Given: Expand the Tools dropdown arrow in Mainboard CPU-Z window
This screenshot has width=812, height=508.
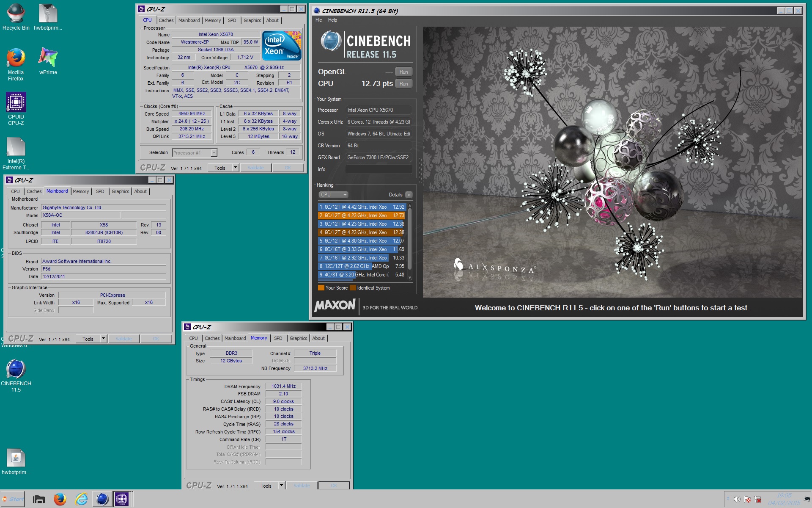Looking at the screenshot, I should tap(103, 339).
